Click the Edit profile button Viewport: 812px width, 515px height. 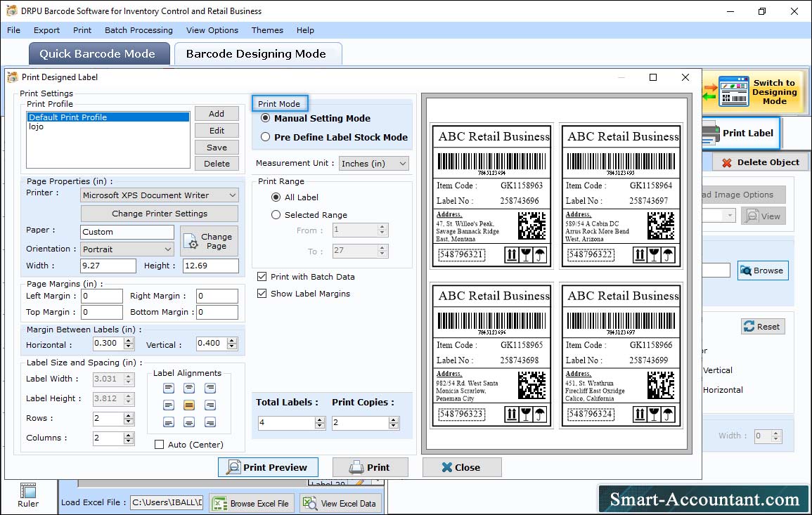(x=217, y=131)
